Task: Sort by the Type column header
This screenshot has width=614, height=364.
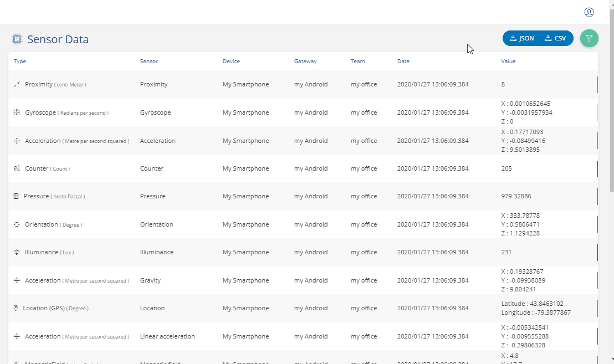Action: click(20, 61)
